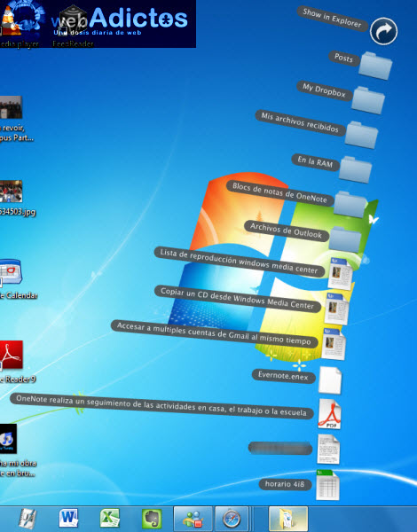Open Accesar a multiples cuentas document icon
The height and width of the screenshot is (532, 417).
point(333,343)
